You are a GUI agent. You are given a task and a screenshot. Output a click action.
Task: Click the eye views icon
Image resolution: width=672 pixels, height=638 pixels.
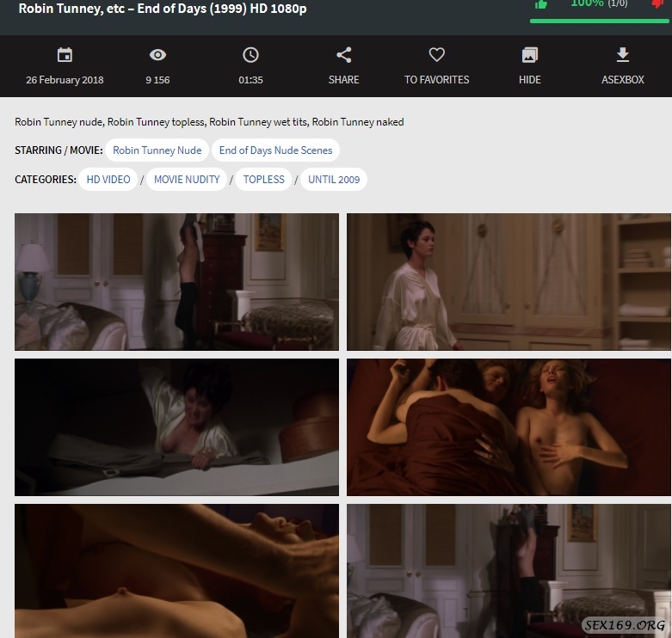(157, 55)
